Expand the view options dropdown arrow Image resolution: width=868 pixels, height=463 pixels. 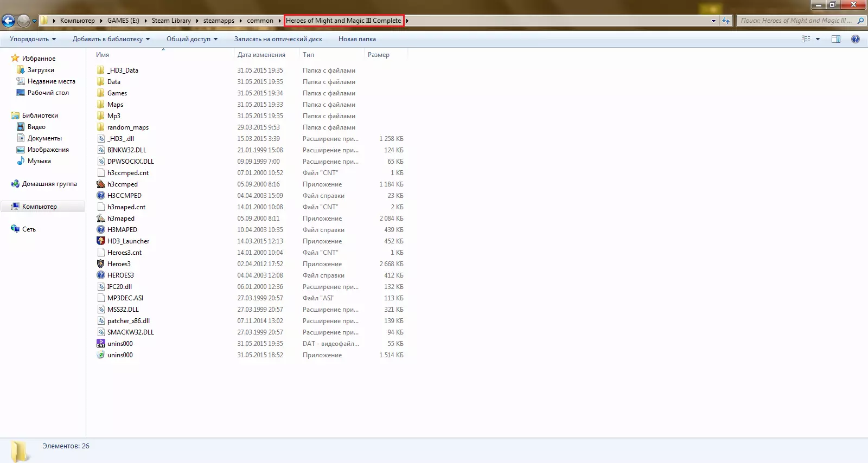(x=818, y=39)
